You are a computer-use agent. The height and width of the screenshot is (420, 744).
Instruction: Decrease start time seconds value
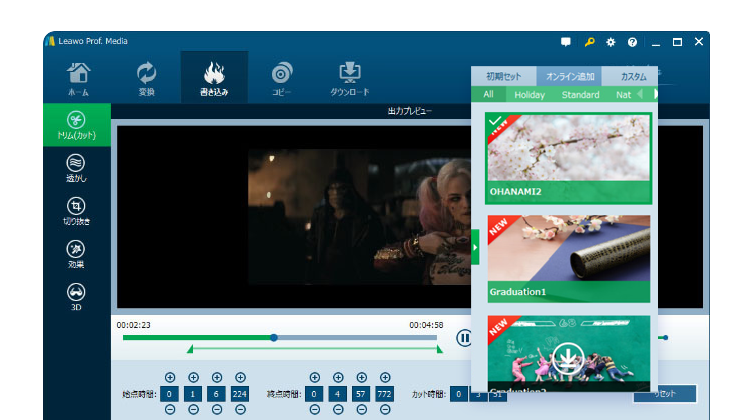(217, 410)
